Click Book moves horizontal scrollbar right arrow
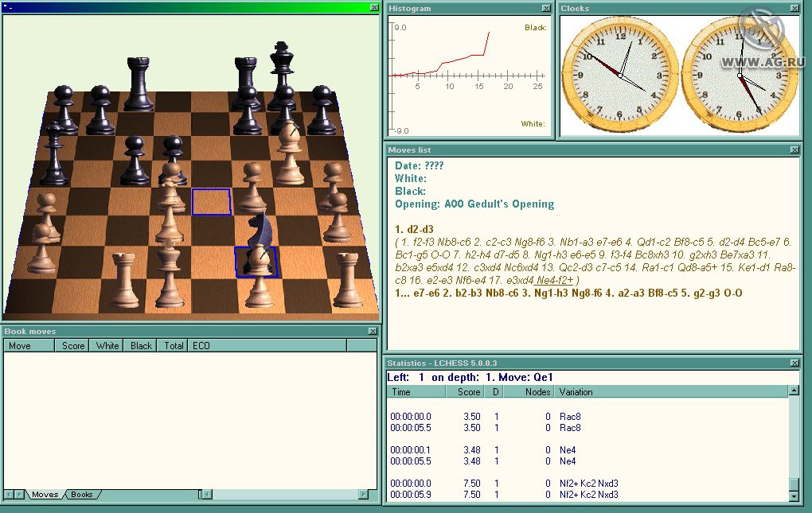Viewport: 812px width, 513px height. pyautogui.click(x=363, y=495)
